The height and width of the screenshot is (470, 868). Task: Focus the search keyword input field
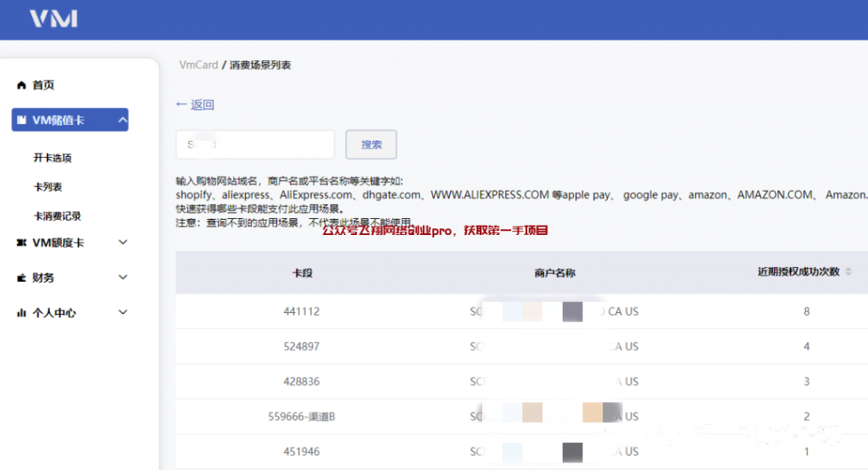[x=255, y=145]
